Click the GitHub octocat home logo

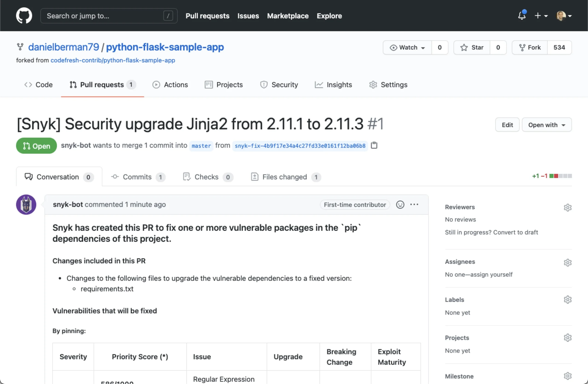[x=24, y=15]
